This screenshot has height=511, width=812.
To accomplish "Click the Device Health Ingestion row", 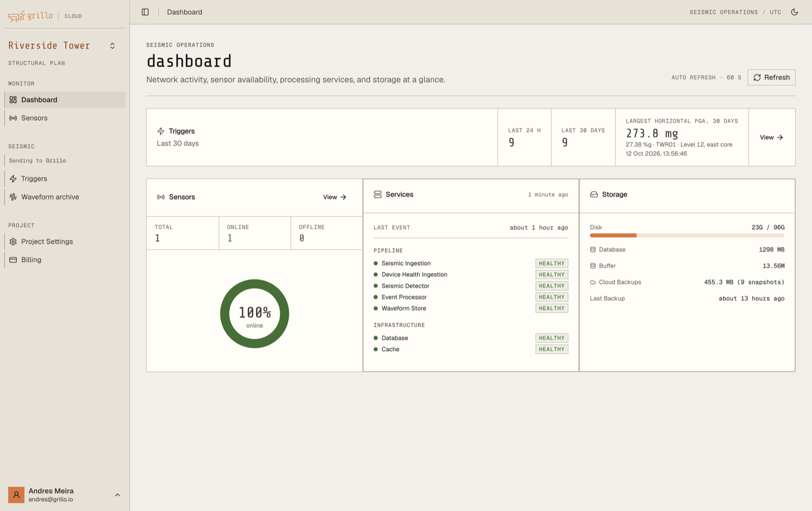I will pyautogui.click(x=471, y=275).
